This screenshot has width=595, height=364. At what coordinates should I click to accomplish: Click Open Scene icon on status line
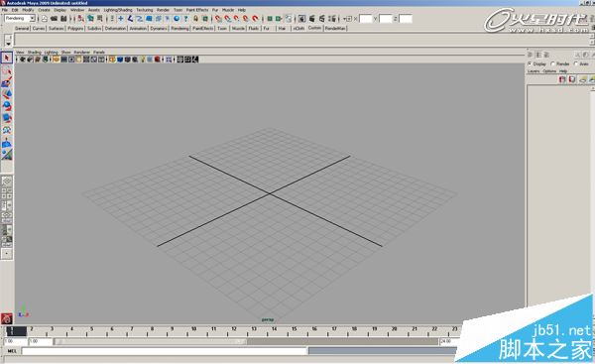pyautogui.click(x=54, y=18)
